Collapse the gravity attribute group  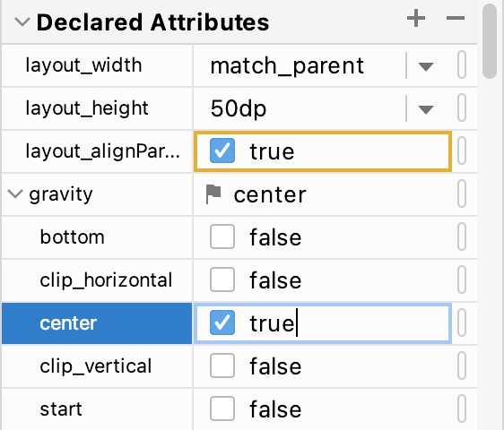point(15,194)
